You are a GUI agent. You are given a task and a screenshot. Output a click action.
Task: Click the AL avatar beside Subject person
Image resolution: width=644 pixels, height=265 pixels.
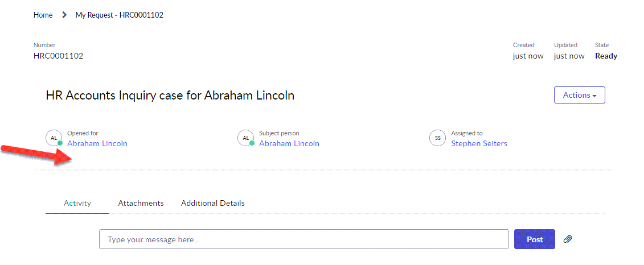tap(245, 138)
